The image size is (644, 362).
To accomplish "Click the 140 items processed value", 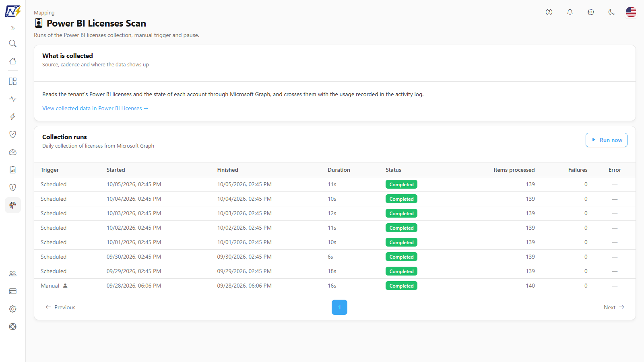I will 530,286.
